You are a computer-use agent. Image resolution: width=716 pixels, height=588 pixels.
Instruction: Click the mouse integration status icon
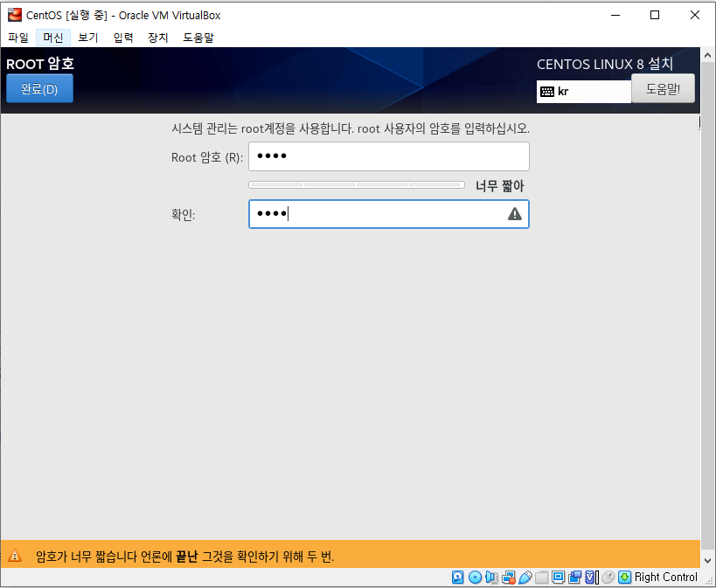pyautogui.click(x=608, y=577)
